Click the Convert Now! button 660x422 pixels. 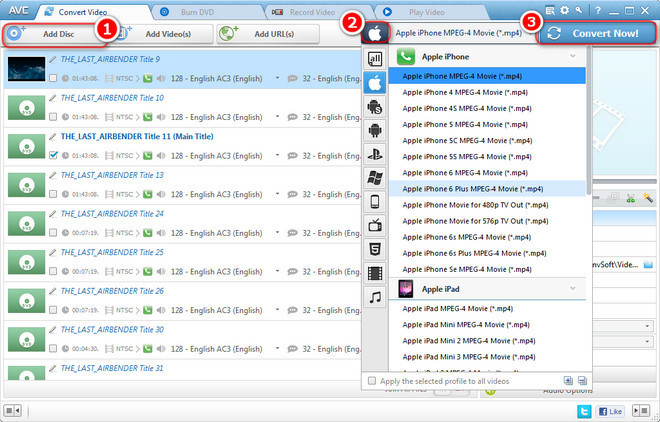tap(597, 33)
